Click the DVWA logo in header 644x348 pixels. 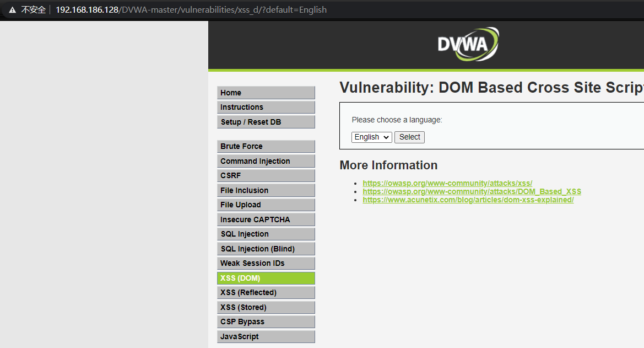(468, 44)
